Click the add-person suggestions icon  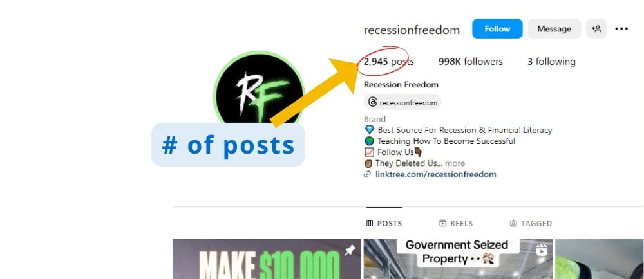click(596, 29)
